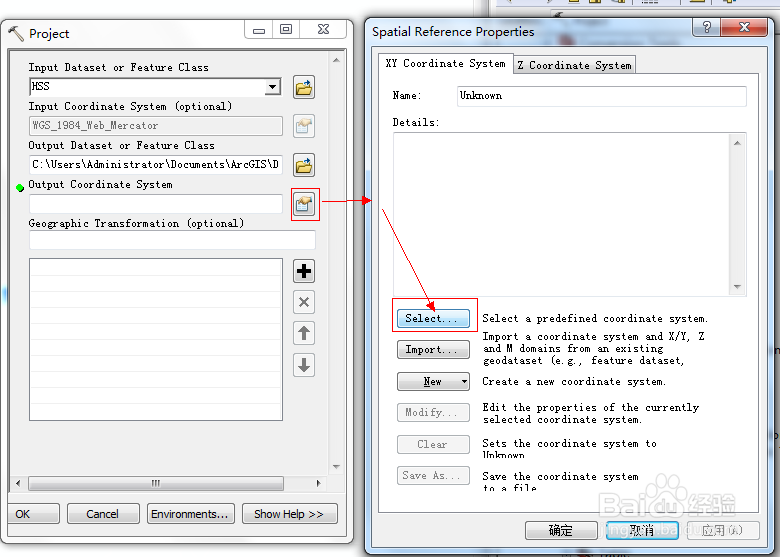780x557 pixels.
Task: Click the Modify... button
Action: [x=433, y=412]
